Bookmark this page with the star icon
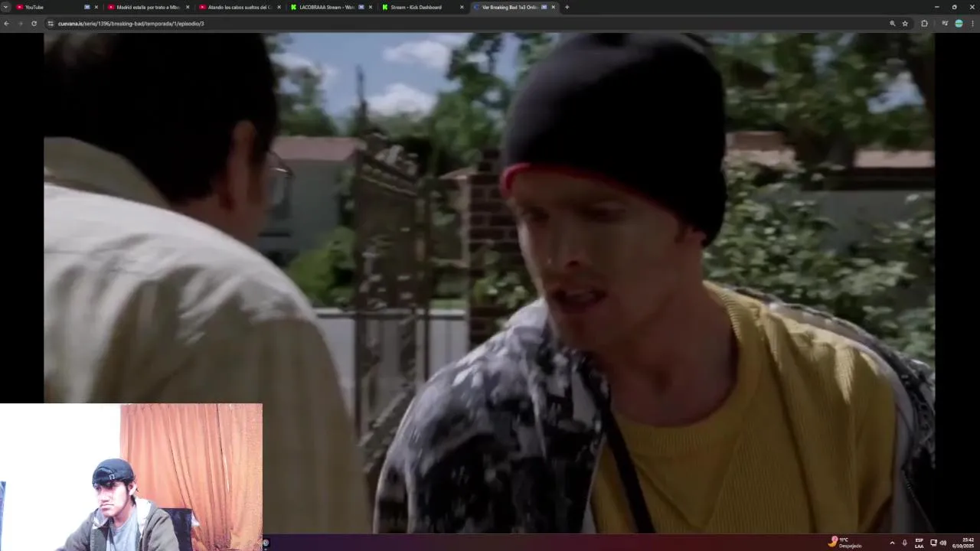 pyautogui.click(x=905, y=24)
